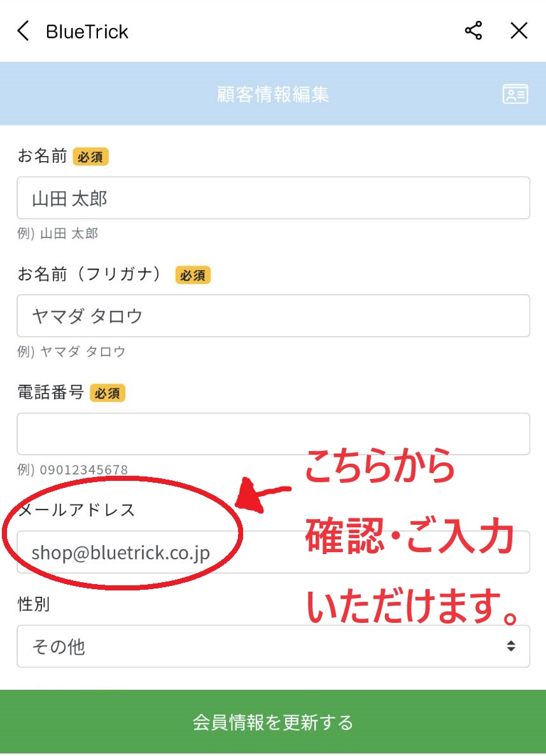546x756 pixels.
Task: Click the example hint 例) 09012345678
Action: [73, 469]
